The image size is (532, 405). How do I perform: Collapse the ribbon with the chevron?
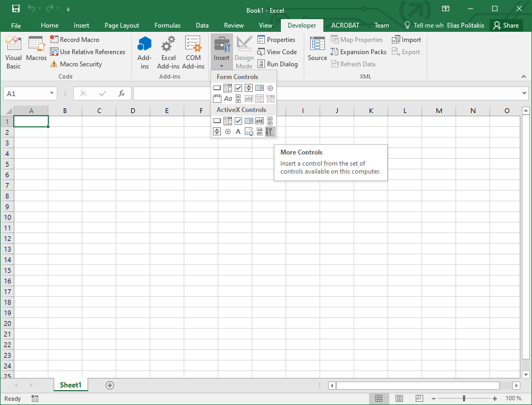tap(524, 76)
